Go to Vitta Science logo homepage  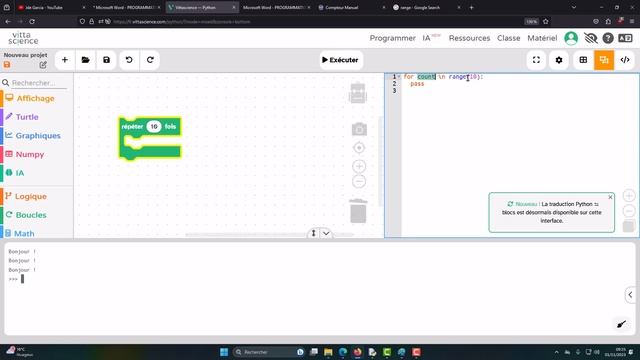point(23,38)
